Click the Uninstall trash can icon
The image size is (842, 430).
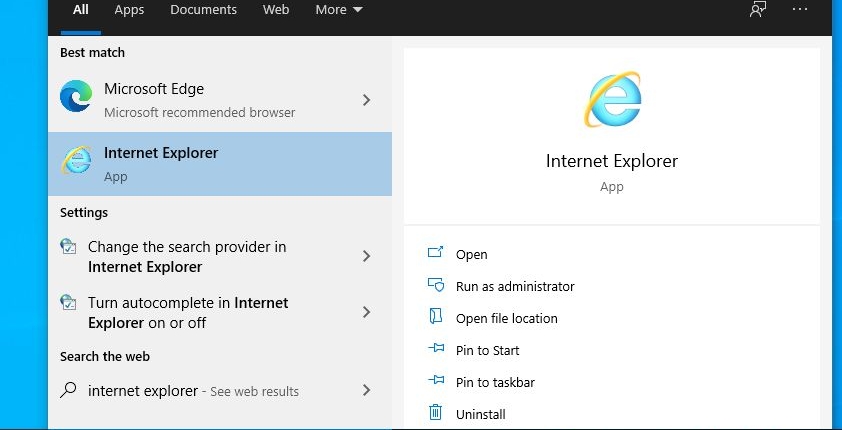pos(435,412)
